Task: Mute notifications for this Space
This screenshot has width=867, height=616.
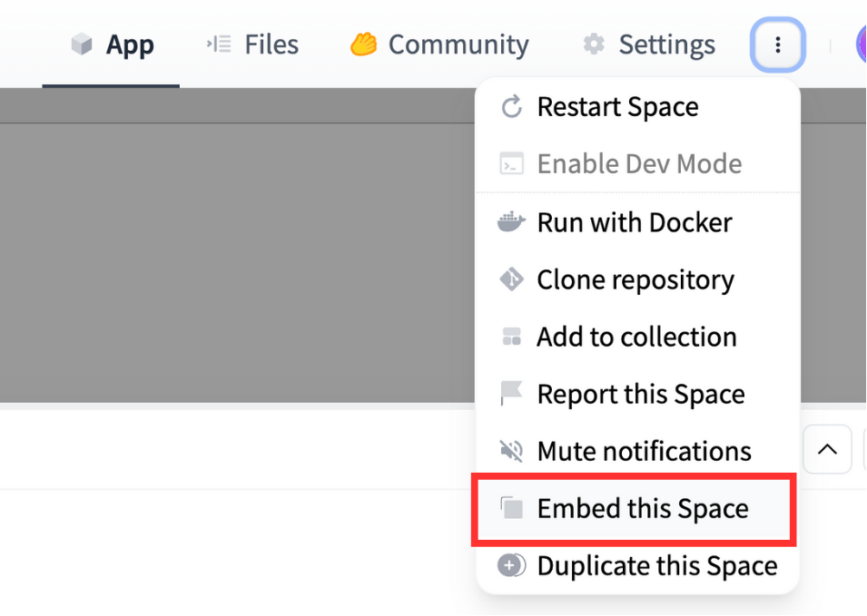Action: [644, 451]
